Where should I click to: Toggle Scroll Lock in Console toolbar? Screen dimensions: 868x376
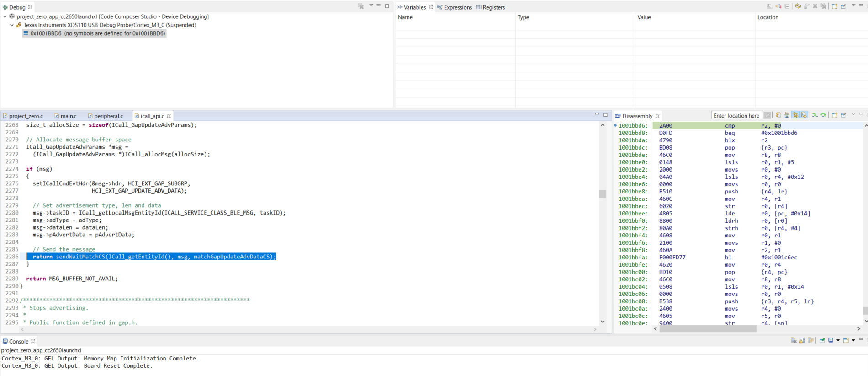(802, 340)
